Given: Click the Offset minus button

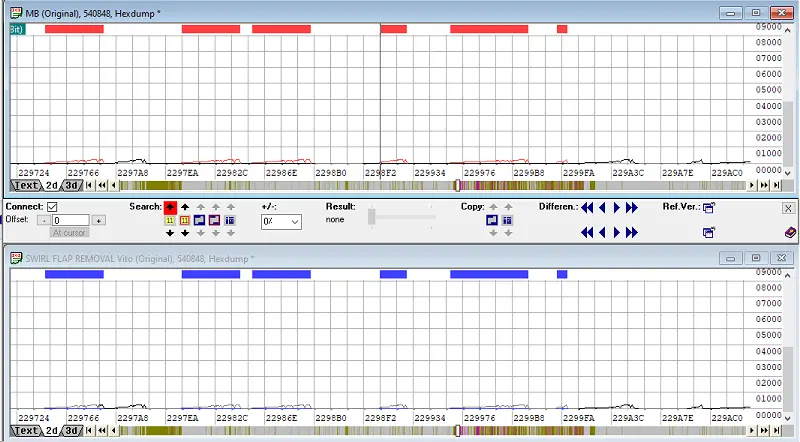Looking at the screenshot, I should click(x=44, y=220).
